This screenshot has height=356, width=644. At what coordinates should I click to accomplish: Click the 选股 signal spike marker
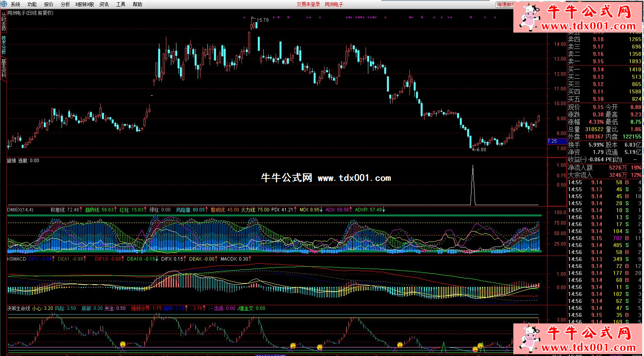(x=473, y=185)
